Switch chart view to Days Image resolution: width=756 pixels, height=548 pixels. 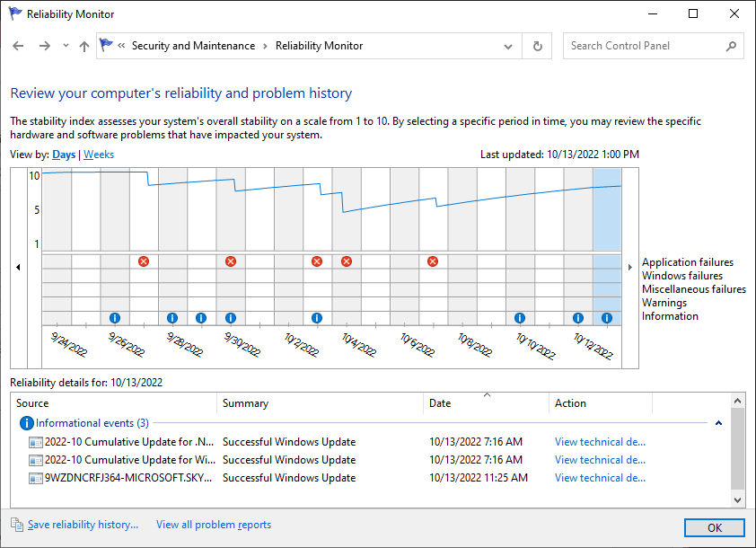(x=64, y=155)
